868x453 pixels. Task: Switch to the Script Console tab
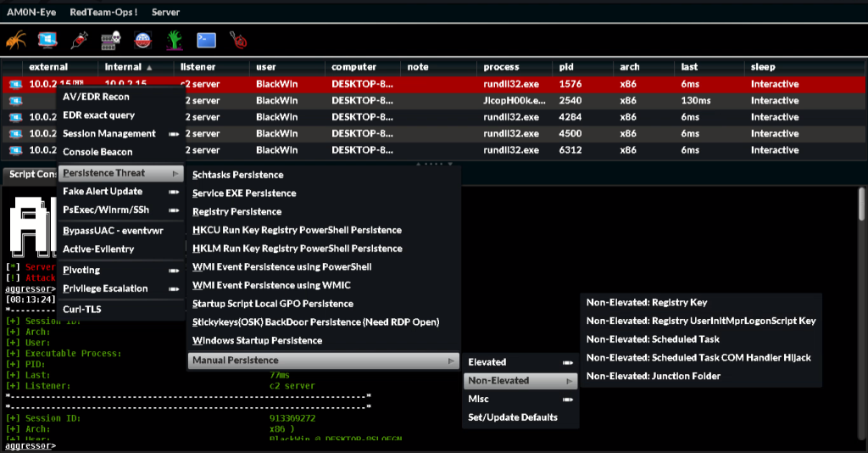[x=31, y=174]
